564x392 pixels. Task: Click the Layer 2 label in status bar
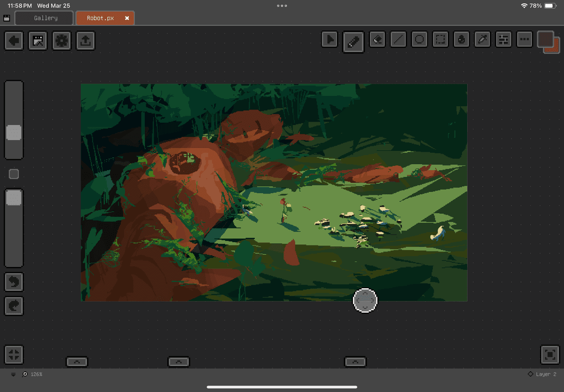click(x=545, y=374)
